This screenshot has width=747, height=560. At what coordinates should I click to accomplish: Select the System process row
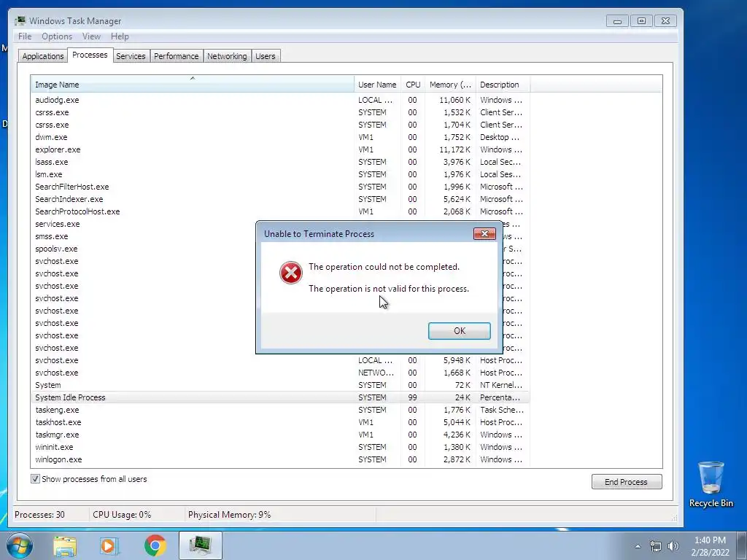pos(280,385)
